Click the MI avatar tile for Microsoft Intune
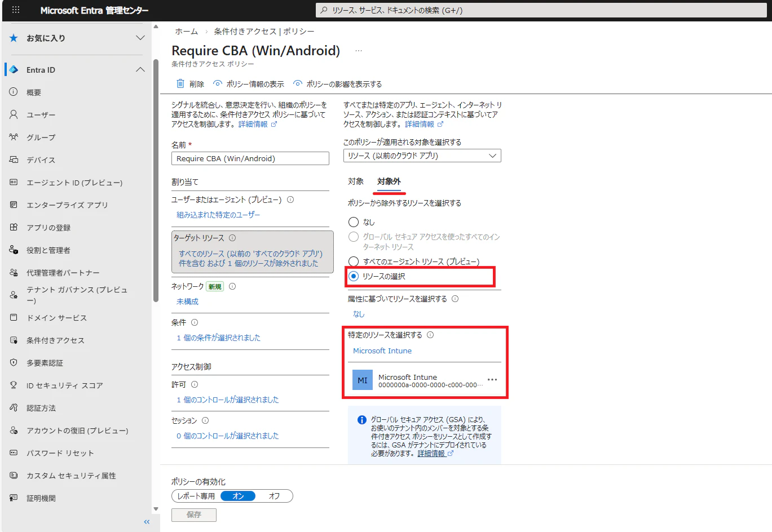This screenshot has width=772, height=532. (363, 380)
